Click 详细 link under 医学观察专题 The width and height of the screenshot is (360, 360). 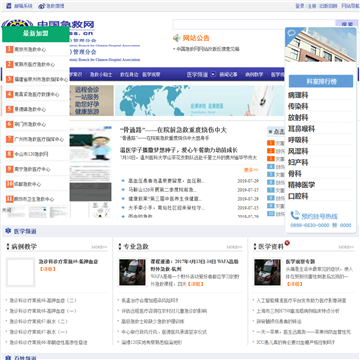coord(294,284)
